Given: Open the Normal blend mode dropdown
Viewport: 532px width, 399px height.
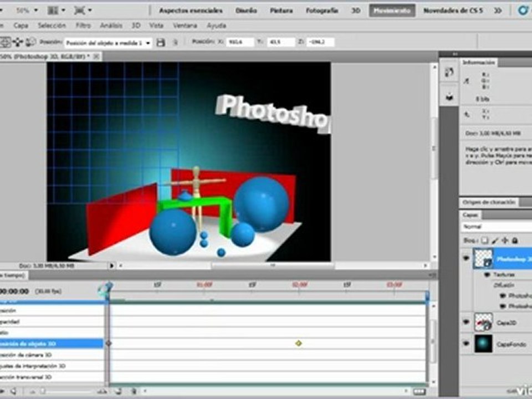Looking at the screenshot, I should (x=497, y=227).
